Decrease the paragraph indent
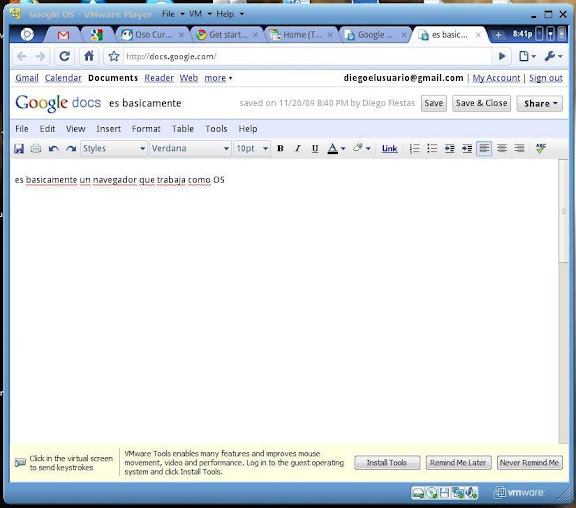This screenshot has width=576, height=508. (x=449, y=148)
